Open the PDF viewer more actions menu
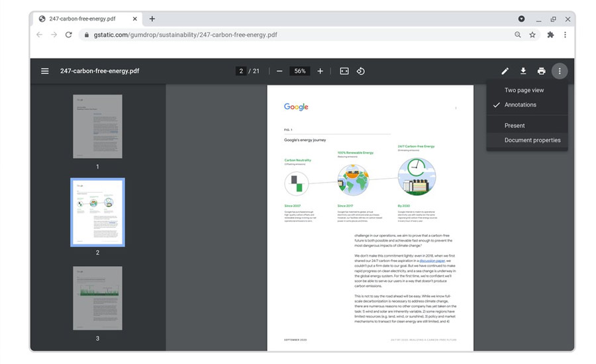Image resolution: width=596 pixels, height=364 pixels. click(x=560, y=71)
